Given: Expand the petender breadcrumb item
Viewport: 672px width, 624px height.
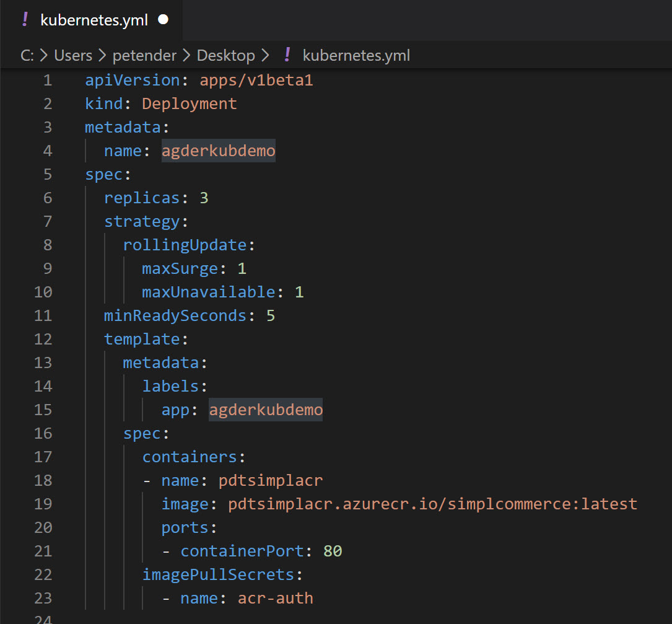Looking at the screenshot, I should pos(144,55).
